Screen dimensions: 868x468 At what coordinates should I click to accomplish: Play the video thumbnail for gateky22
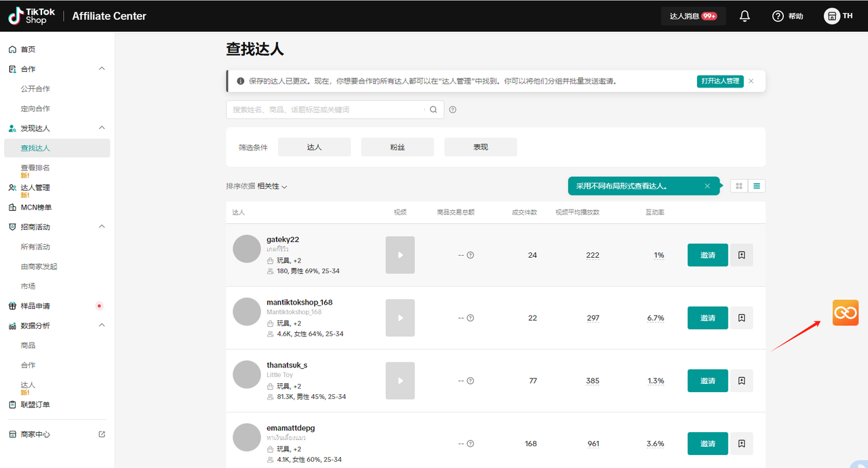click(400, 255)
